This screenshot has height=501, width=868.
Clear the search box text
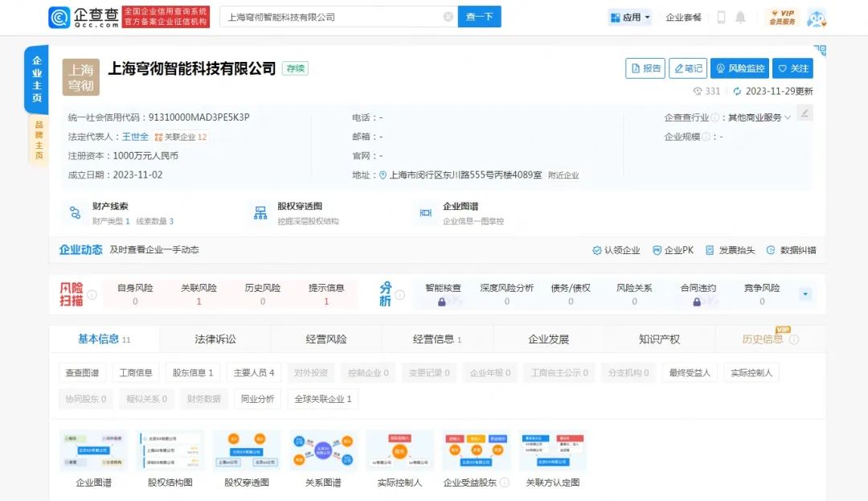tap(448, 17)
